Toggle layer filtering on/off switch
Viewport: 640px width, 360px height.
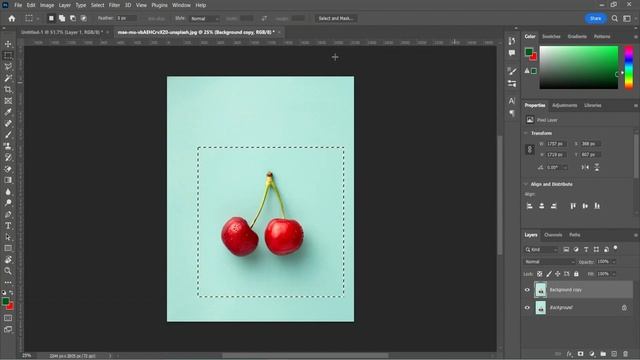point(616,248)
